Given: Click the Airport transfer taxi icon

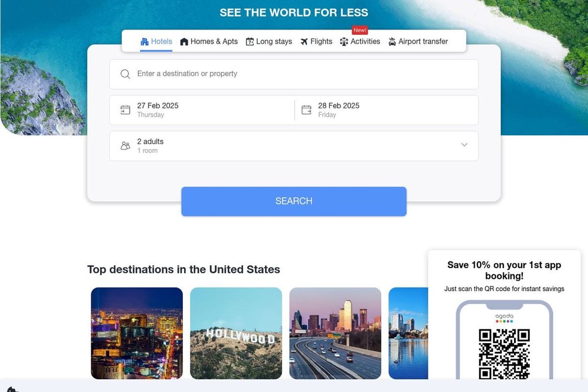Looking at the screenshot, I should pyautogui.click(x=392, y=42).
